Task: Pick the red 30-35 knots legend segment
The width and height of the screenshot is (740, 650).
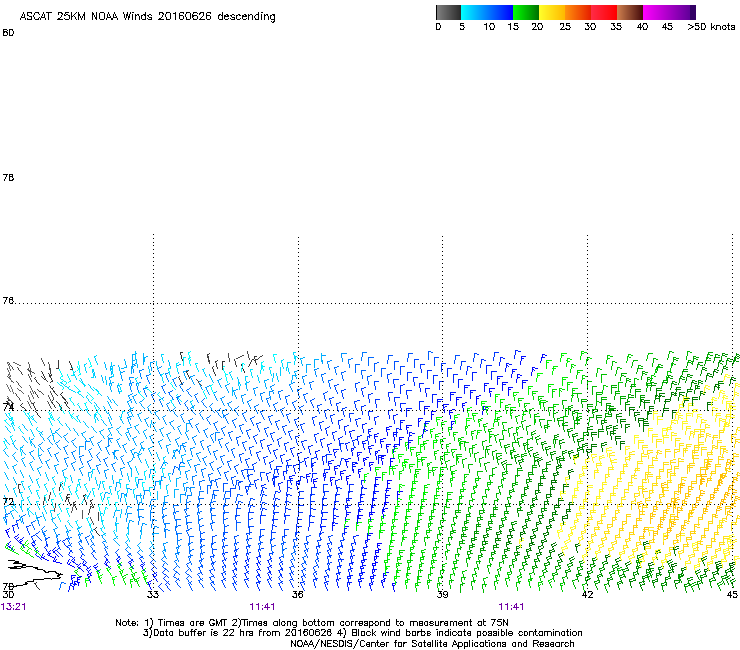Action: [604, 12]
